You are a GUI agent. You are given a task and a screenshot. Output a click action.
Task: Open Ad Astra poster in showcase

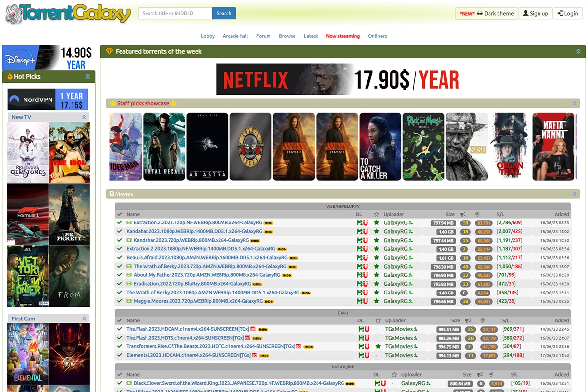point(207,147)
